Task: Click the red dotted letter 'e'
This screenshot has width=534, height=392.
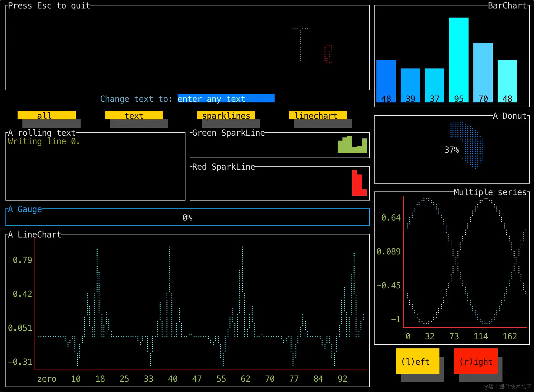Action: pyautogui.click(x=328, y=54)
